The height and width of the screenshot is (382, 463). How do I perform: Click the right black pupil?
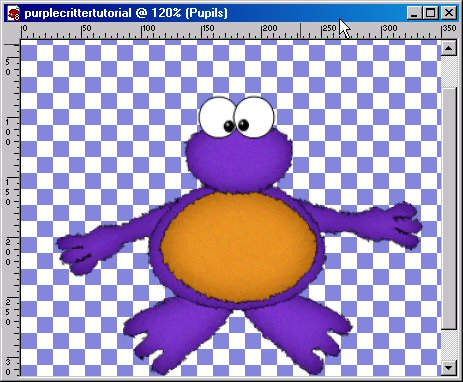(x=243, y=125)
